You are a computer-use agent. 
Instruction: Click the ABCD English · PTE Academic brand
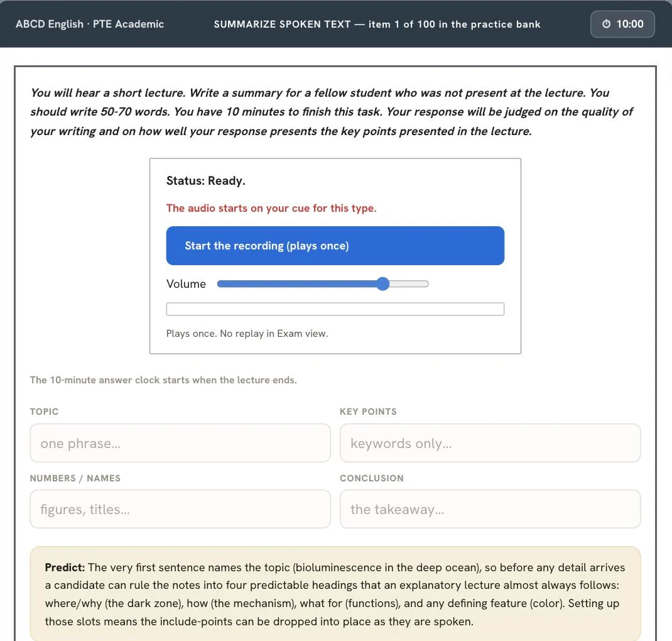(90, 24)
